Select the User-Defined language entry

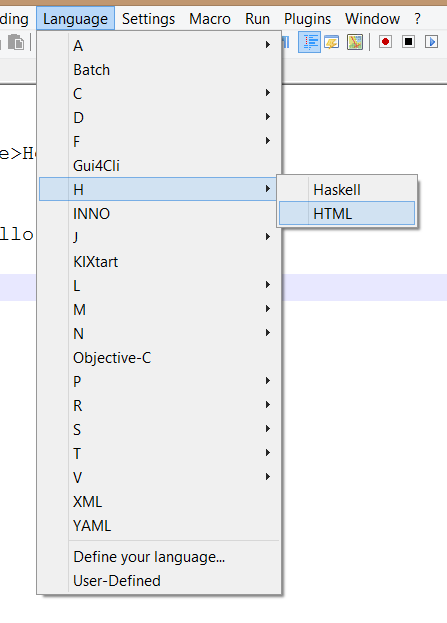[x=159, y=580]
